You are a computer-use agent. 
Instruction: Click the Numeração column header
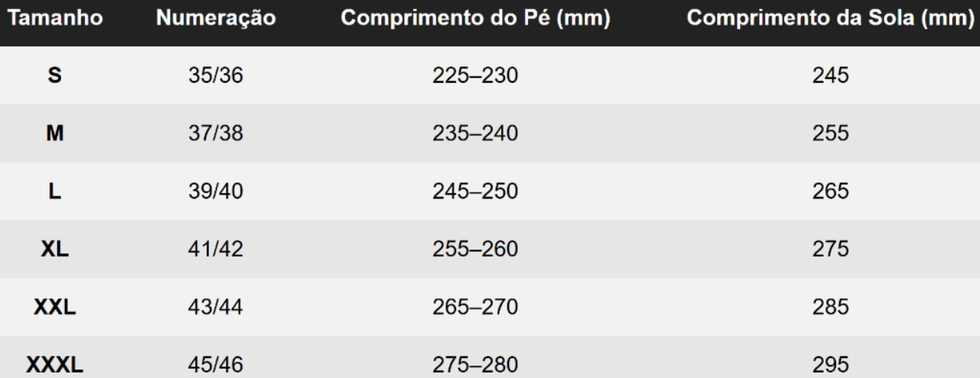pos(216,19)
